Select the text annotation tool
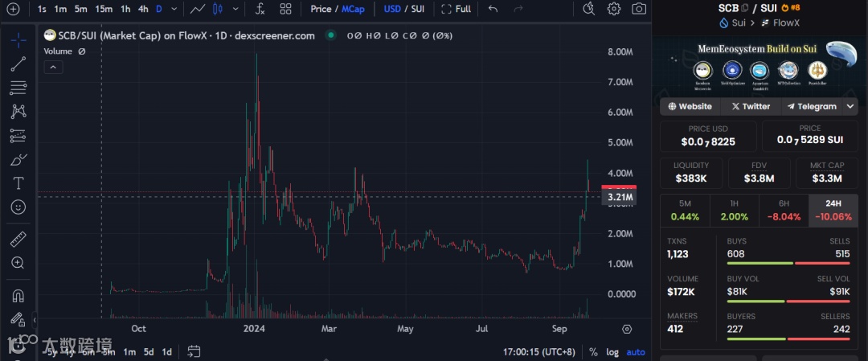Image resolution: width=868 pixels, height=361 pixels. [x=18, y=183]
